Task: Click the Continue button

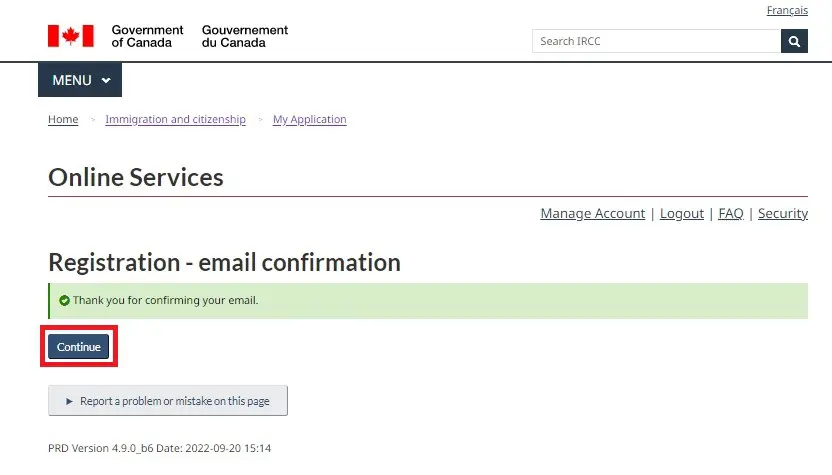Action: tap(79, 347)
